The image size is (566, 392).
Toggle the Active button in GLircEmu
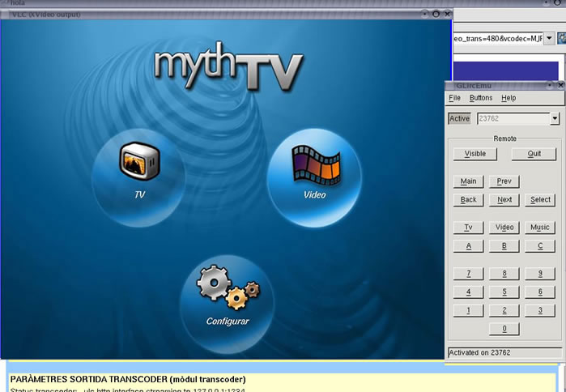click(459, 118)
